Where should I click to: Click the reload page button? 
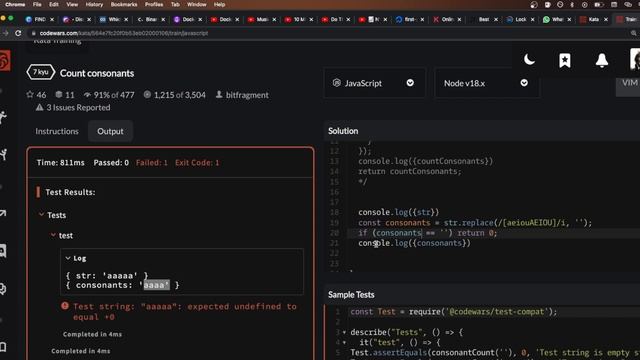coord(18,33)
